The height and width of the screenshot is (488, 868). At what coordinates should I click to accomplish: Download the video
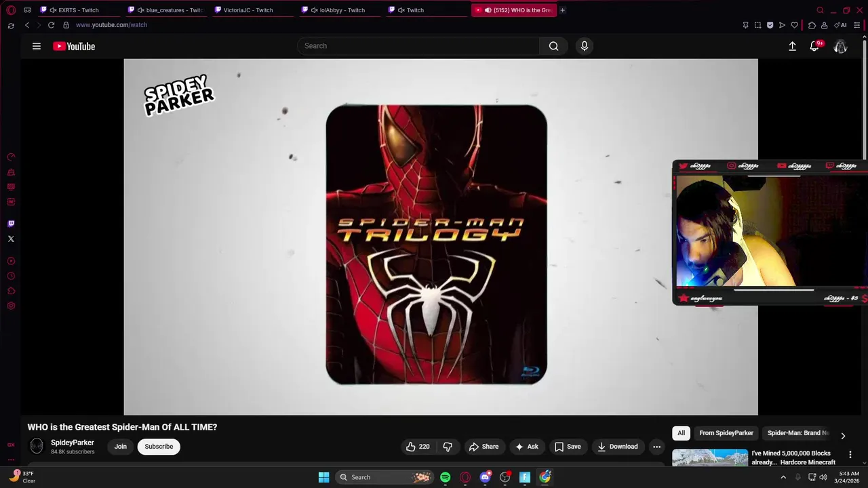point(618,447)
